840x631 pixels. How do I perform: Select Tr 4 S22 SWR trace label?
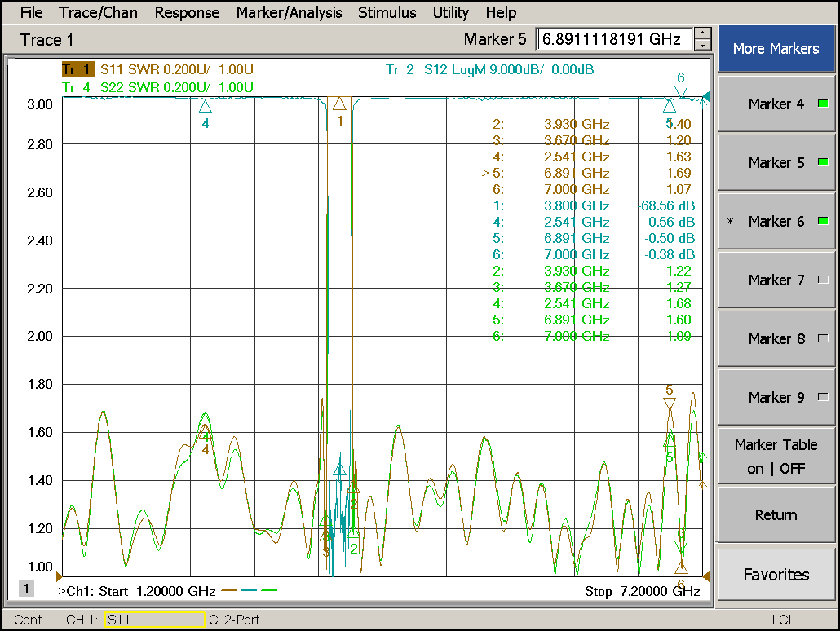(x=157, y=86)
